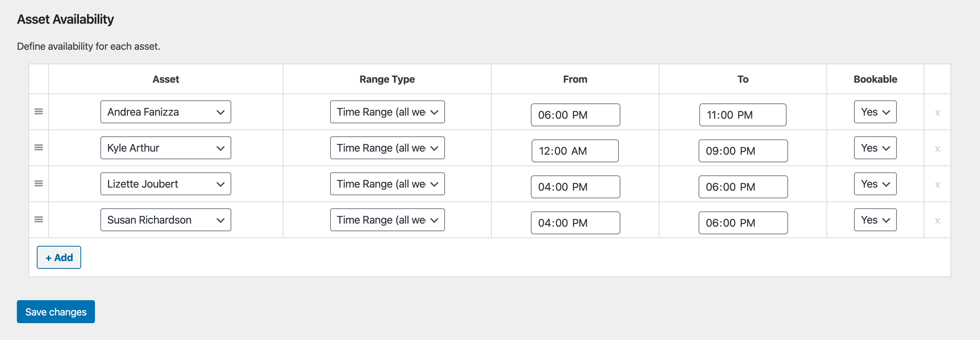The height and width of the screenshot is (340, 980).
Task: Change range type for Kyle Arthur row
Action: click(387, 148)
